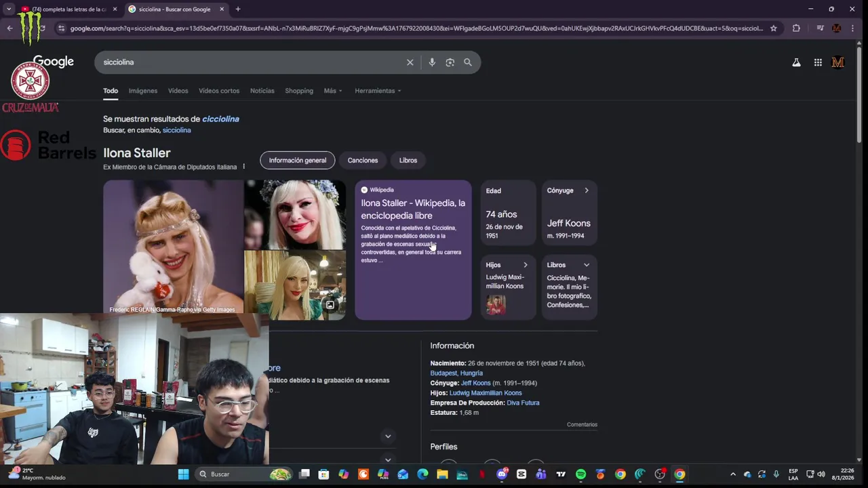
Task: Select the 'Libros' chip
Action: [x=408, y=161]
